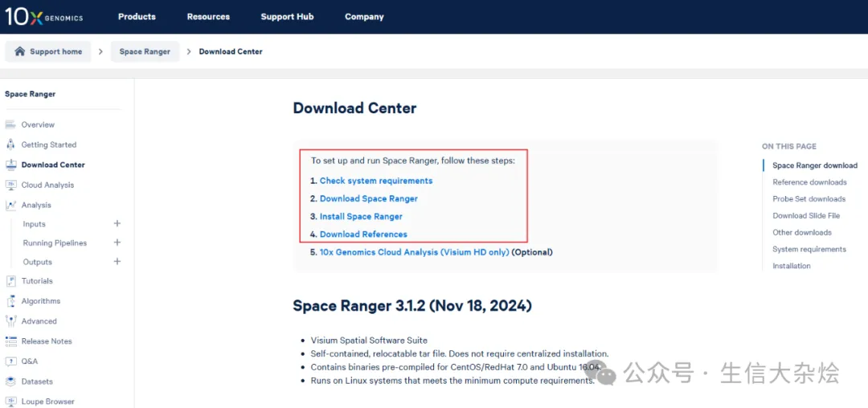Select Overview in sidebar

(x=39, y=125)
